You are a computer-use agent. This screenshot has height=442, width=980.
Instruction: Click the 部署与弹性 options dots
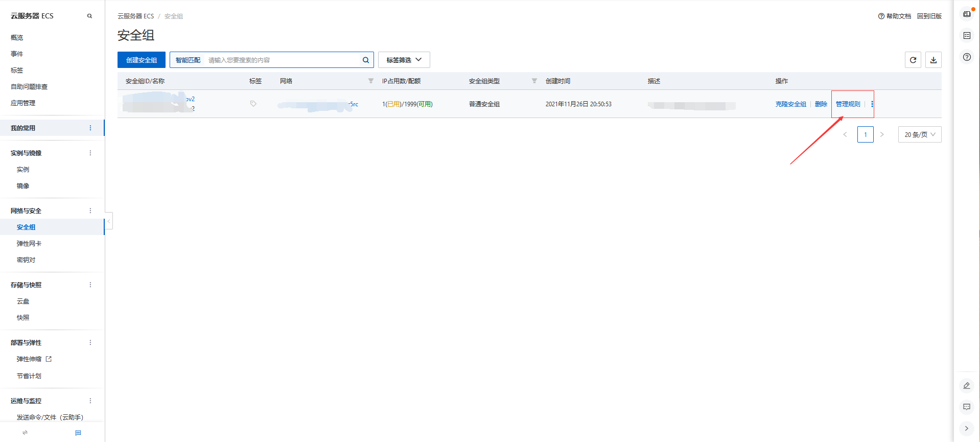[x=90, y=342]
